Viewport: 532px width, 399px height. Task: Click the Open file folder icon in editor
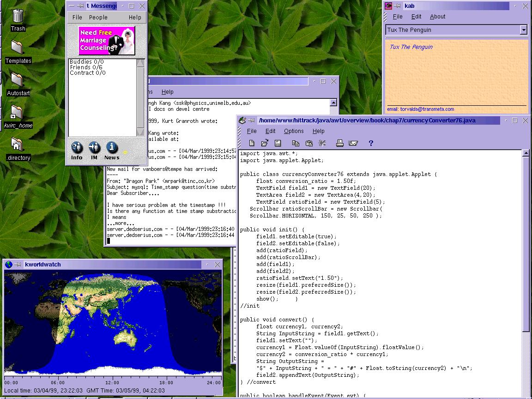click(x=265, y=143)
